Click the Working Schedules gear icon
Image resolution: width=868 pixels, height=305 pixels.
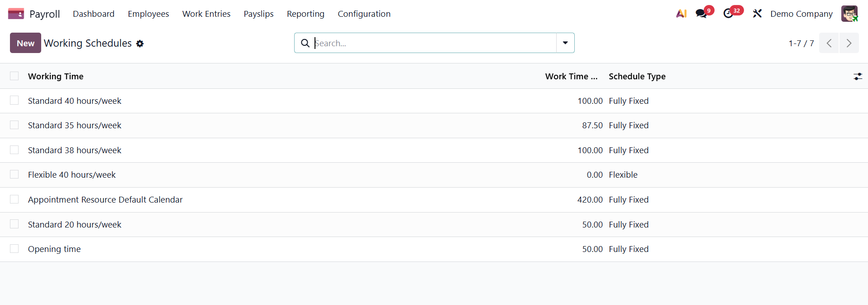pyautogui.click(x=140, y=44)
